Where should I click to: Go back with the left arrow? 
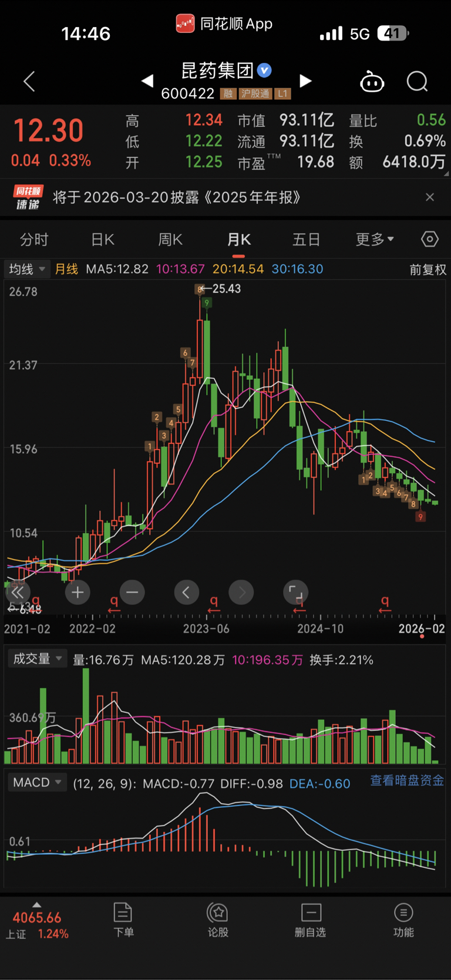(x=29, y=82)
